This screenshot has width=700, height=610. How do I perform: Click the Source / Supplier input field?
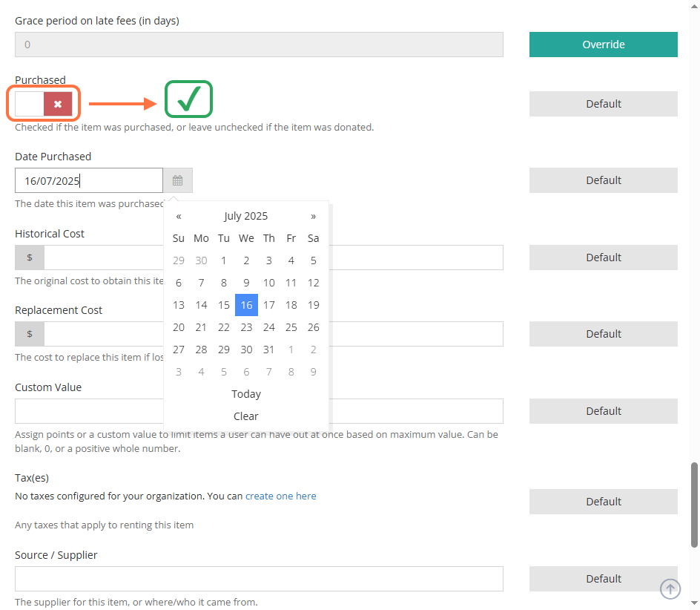pos(259,579)
